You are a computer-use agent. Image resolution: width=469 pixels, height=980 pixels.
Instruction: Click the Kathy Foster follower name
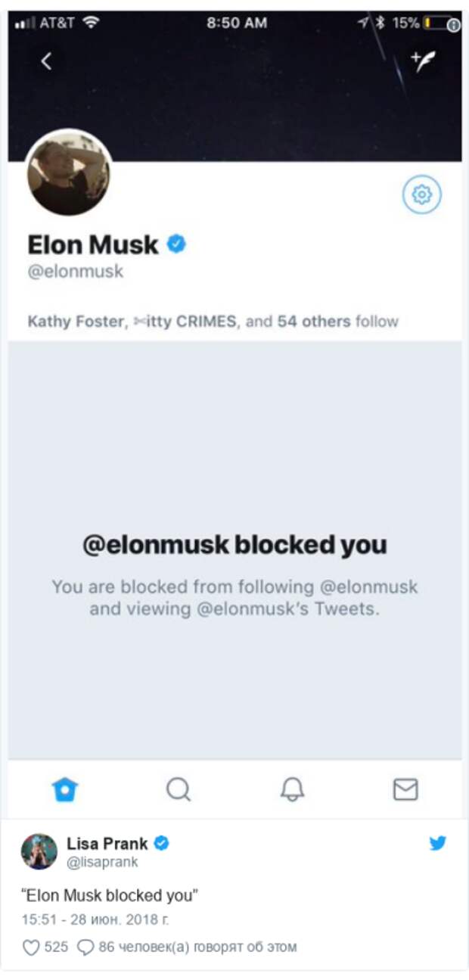(74, 322)
